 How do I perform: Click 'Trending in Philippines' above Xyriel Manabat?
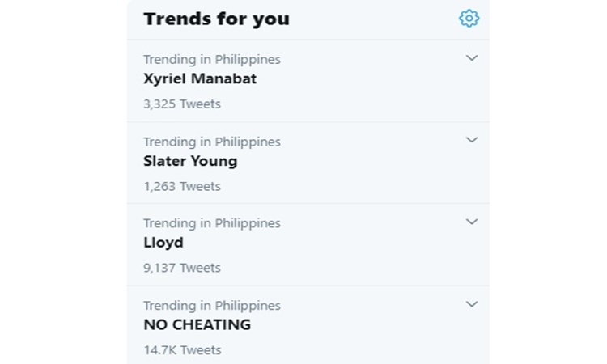click(212, 59)
